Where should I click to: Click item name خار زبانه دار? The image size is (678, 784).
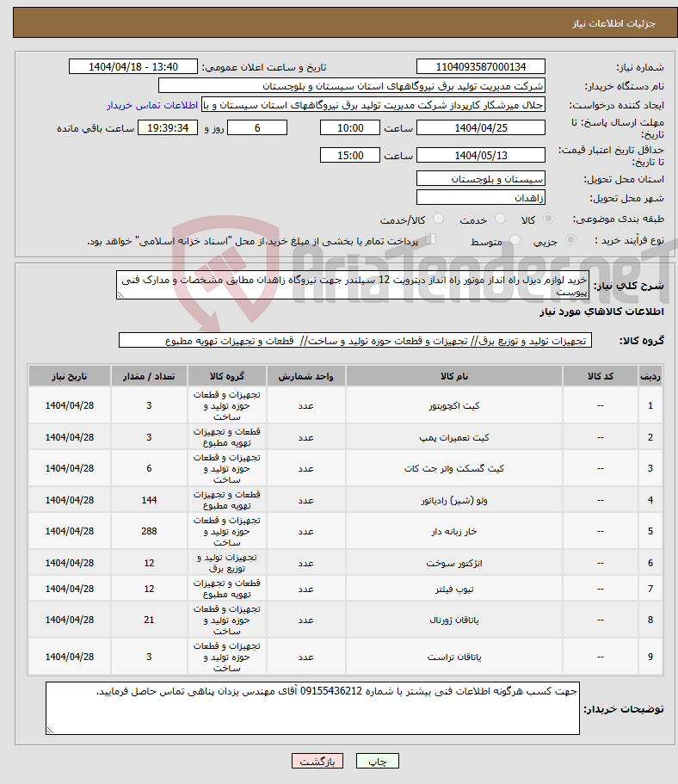pyautogui.click(x=454, y=532)
